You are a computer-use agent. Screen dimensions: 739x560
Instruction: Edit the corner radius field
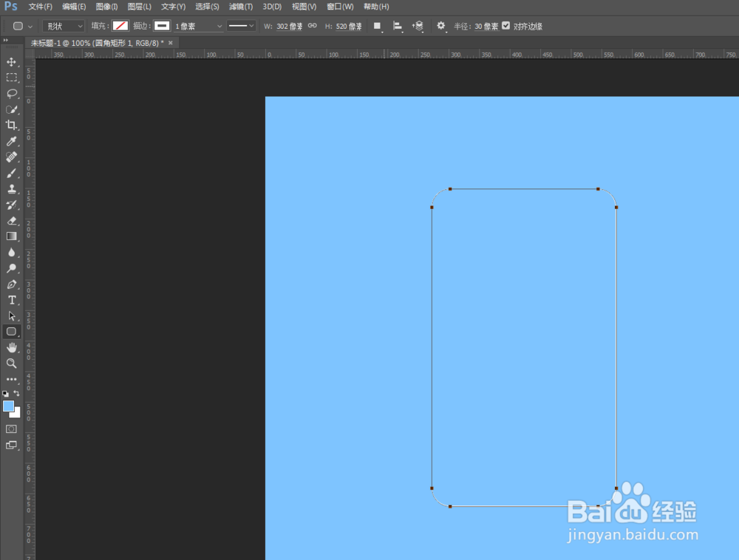486,27
